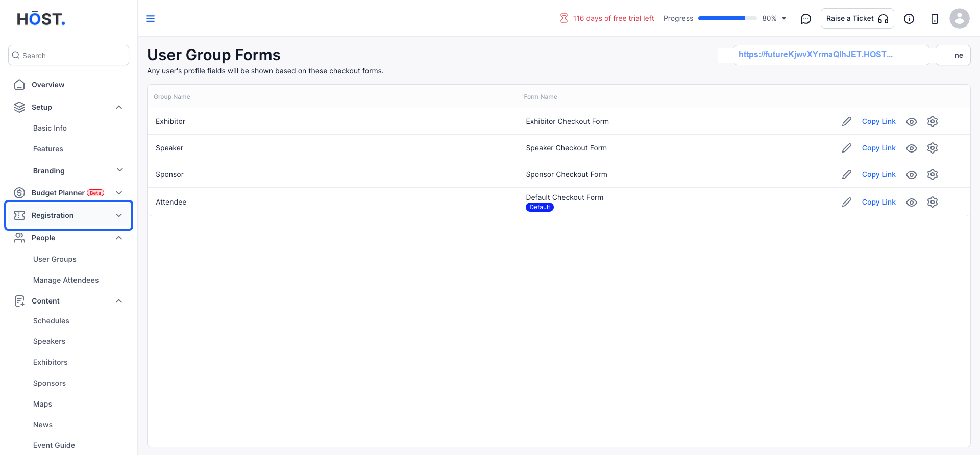The width and height of the screenshot is (980, 455).
Task: Edit the Exhibitor form with pencil icon
Action: click(x=847, y=121)
